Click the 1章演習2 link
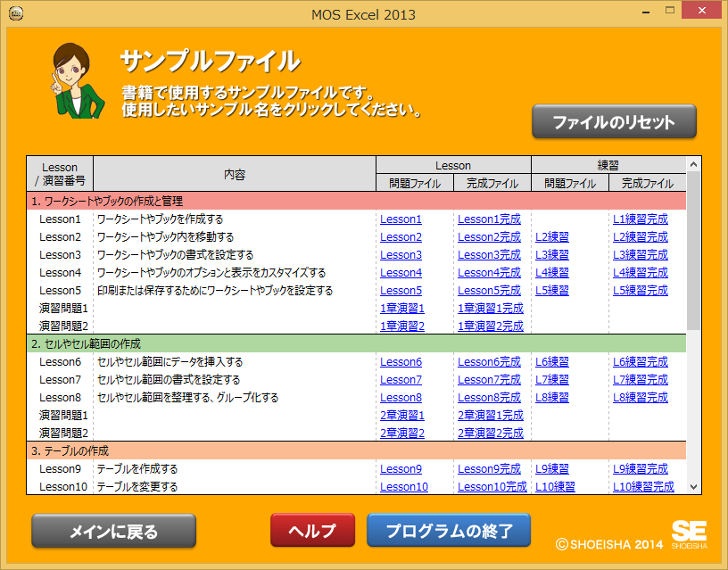Screen dimensions: 728x570 coord(402,326)
